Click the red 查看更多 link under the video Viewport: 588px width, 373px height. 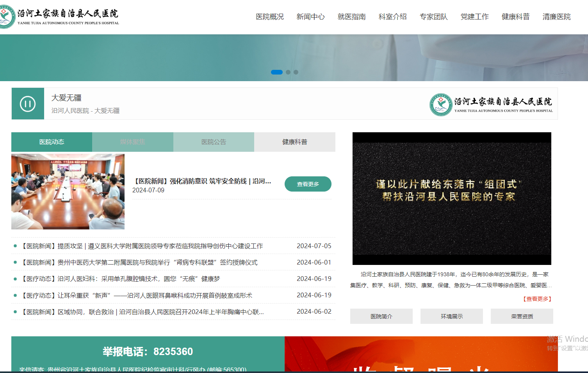click(x=537, y=299)
